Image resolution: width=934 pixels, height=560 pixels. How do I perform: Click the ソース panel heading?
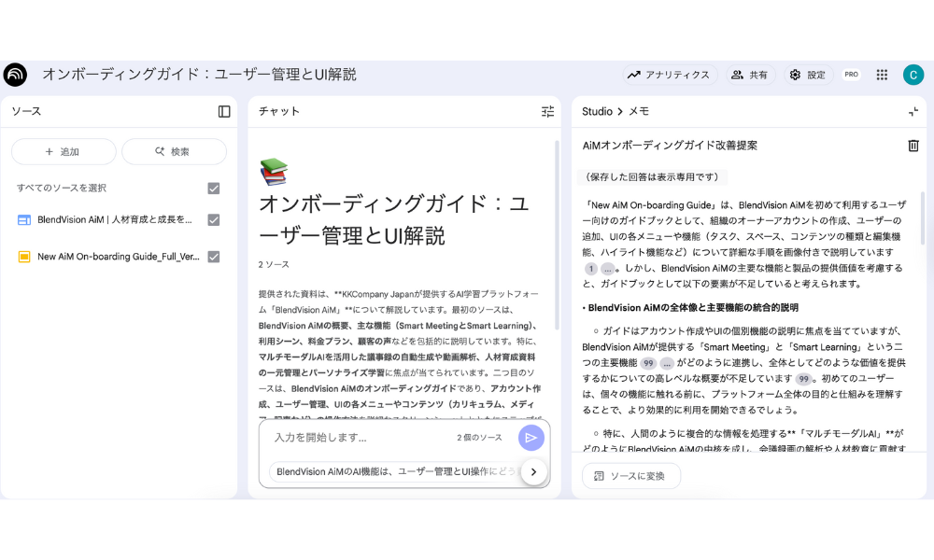[x=26, y=111]
